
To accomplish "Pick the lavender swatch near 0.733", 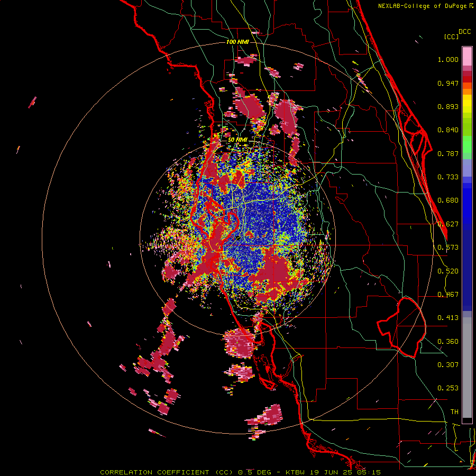I will click(x=467, y=168).
